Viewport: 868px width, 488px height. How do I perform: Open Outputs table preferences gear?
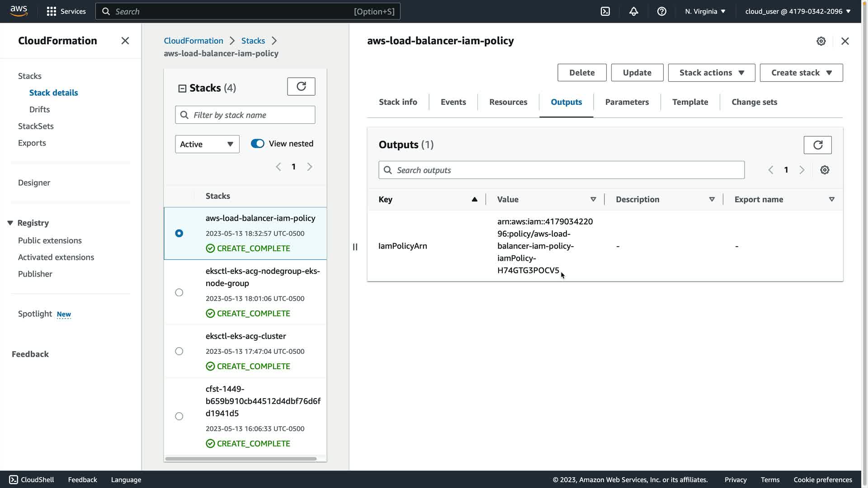tap(825, 170)
